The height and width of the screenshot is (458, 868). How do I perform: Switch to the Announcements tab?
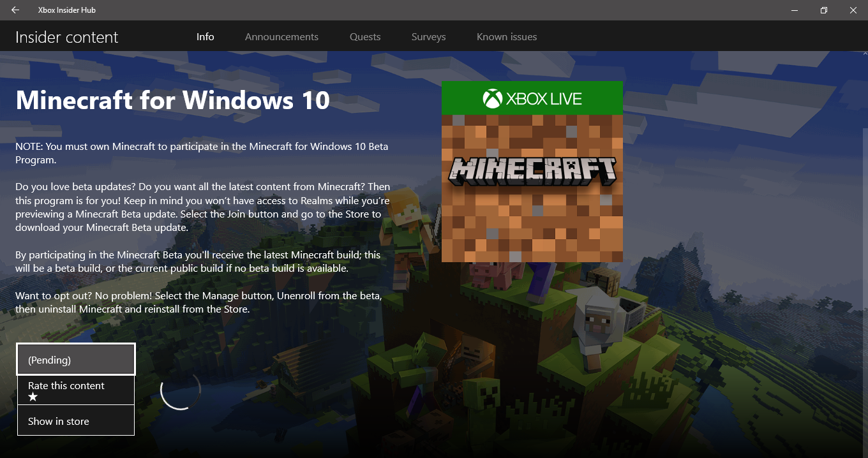tap(281, 37)
